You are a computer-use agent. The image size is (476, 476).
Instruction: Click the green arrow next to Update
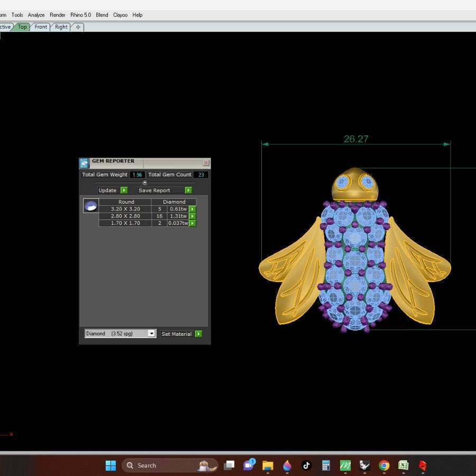click(124, 190)
